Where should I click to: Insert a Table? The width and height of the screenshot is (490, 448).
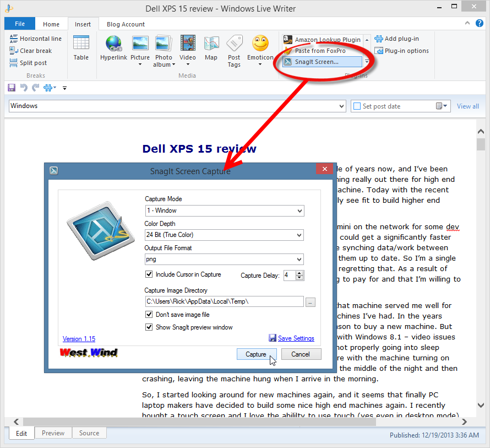coord(81,48)
